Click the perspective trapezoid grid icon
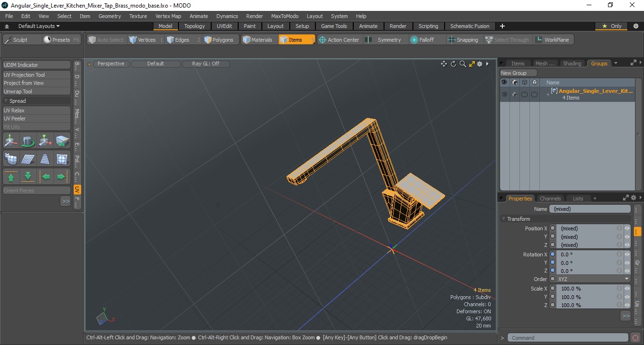 pyautogui.click(x=45, y=159)
